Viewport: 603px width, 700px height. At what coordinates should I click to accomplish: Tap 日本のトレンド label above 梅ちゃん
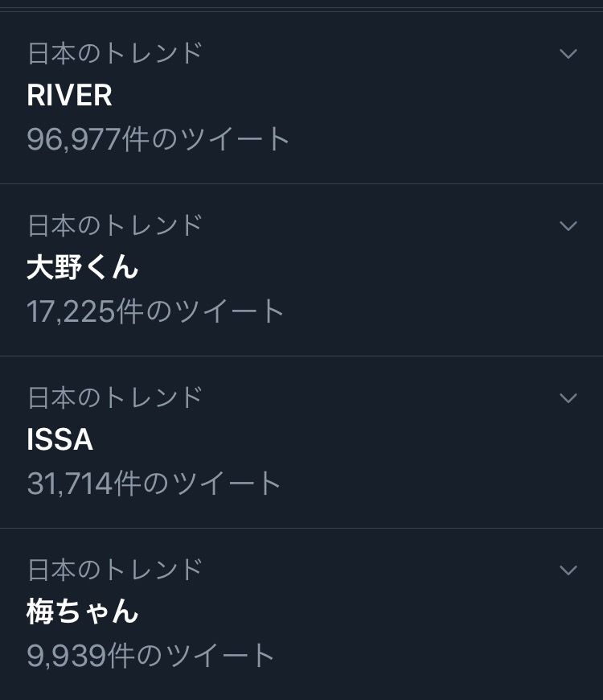pyautogui.click(x=115, y=569)
